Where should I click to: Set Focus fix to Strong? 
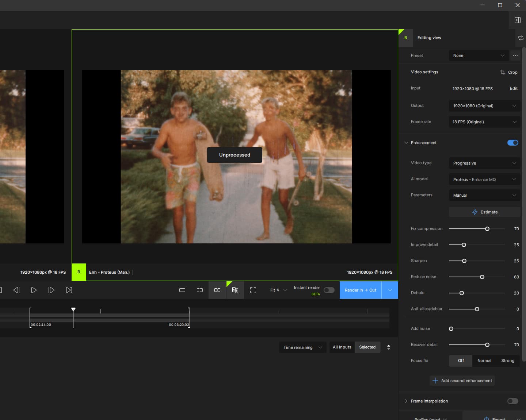pos(507,361)
